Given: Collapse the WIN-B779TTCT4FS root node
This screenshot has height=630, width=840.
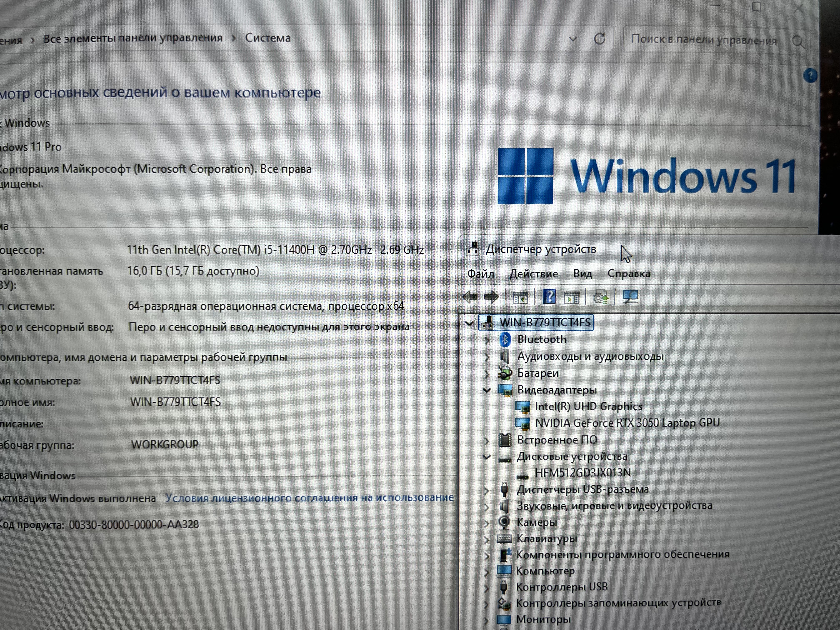Looking at the screenshot, I should click(x=469, y=323).
